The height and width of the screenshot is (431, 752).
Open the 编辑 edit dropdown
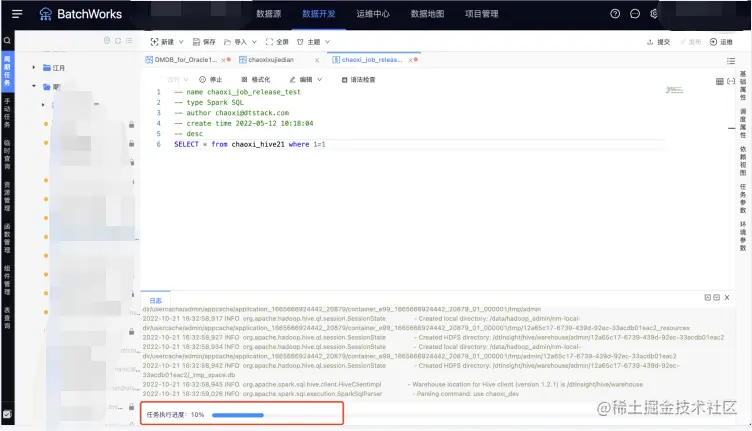click(x=306, y=80)
